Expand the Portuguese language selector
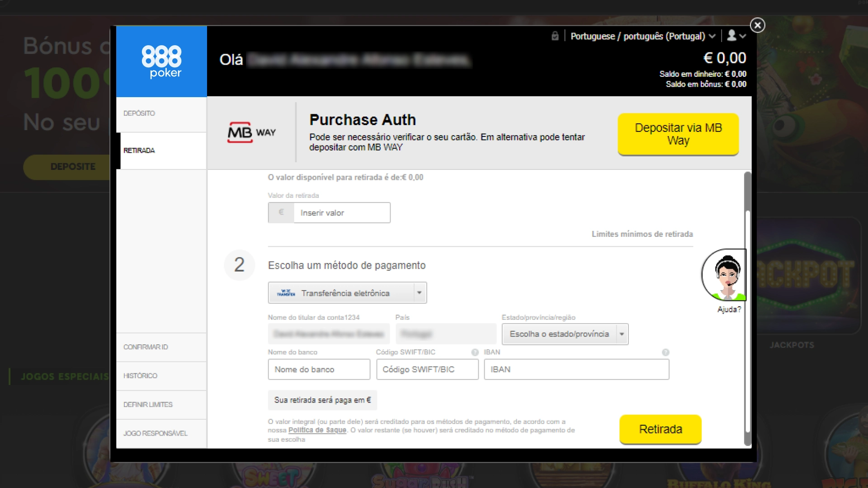868x488 pixels. click(x=642, y=36)
